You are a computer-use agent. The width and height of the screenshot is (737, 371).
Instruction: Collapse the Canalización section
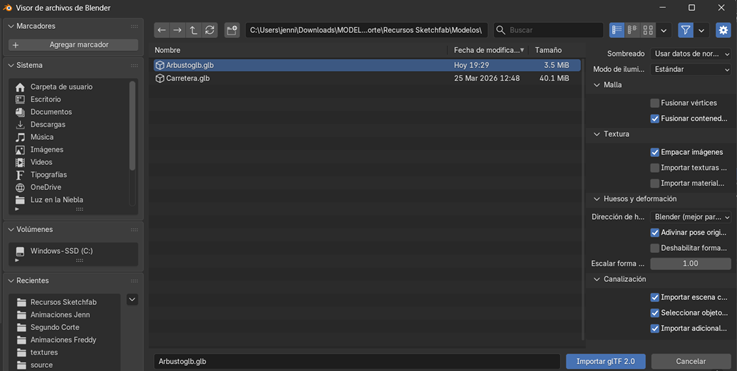[597, 279]
